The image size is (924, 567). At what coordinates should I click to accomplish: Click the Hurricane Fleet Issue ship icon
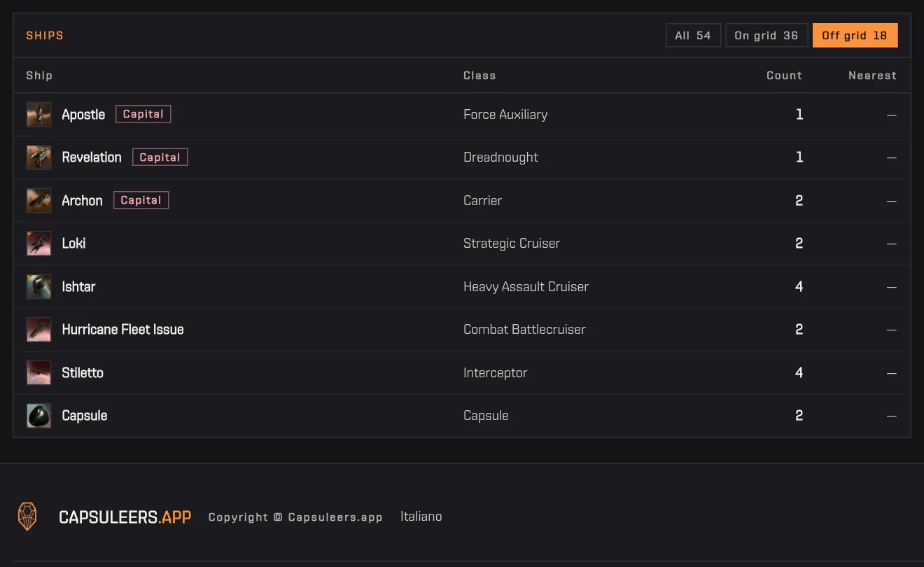(38, 330)
